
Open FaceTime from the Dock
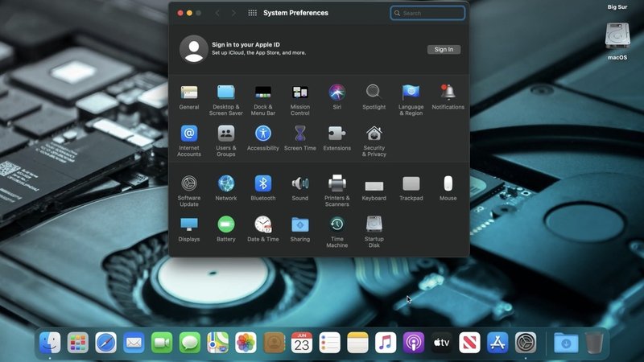click(162, 343)
